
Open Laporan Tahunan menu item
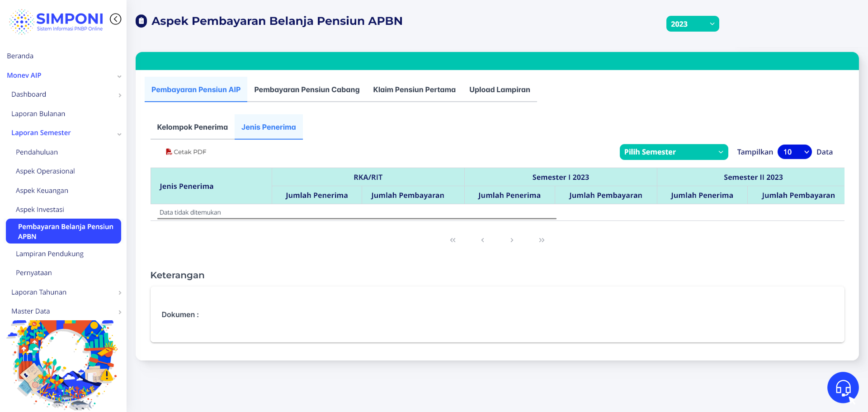(39, 292)
